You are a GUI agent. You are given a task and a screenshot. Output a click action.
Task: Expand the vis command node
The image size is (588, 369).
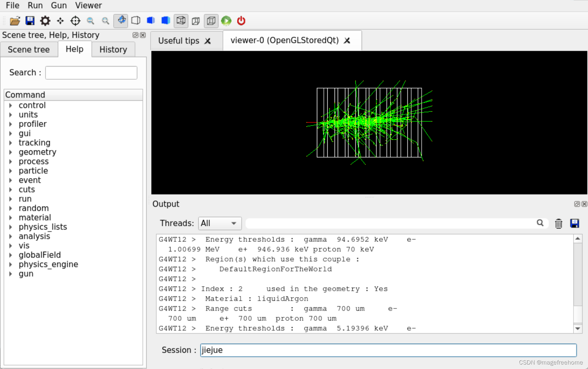(11, 246)
